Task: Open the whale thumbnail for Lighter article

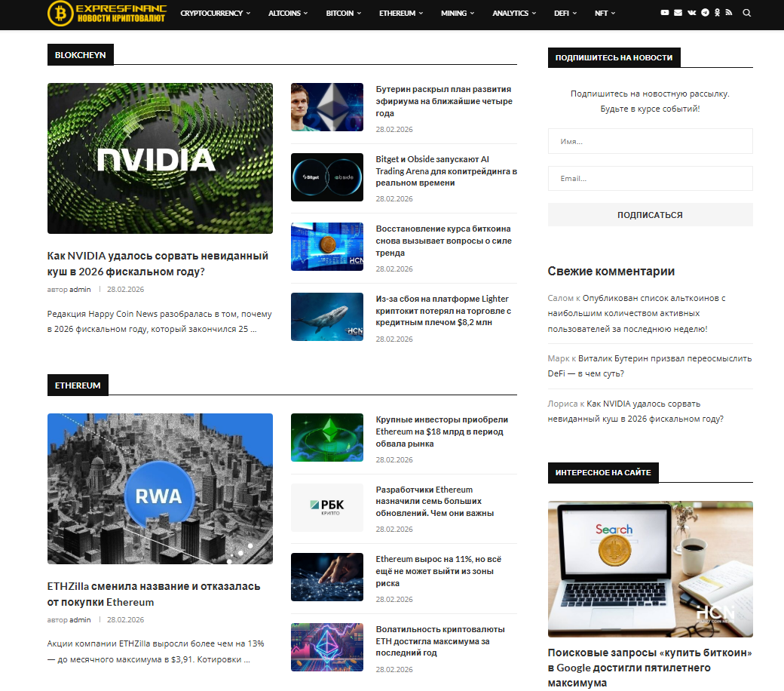Action: click(x=327, y=317)
